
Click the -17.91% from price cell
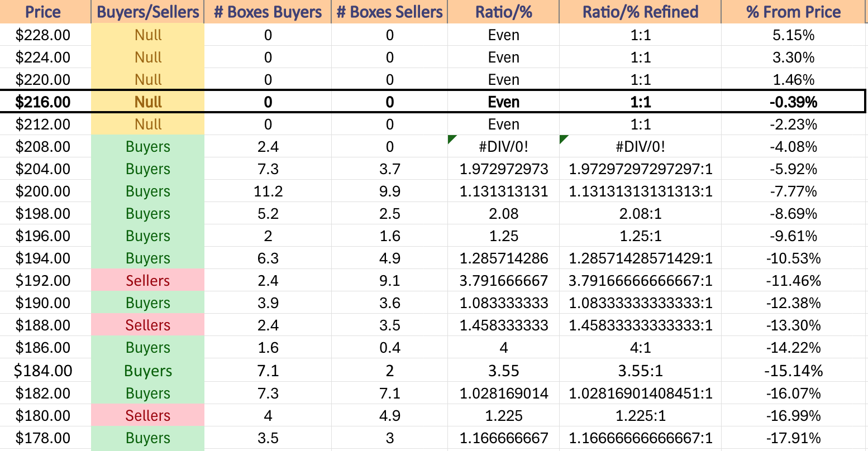tap(794, 438)
